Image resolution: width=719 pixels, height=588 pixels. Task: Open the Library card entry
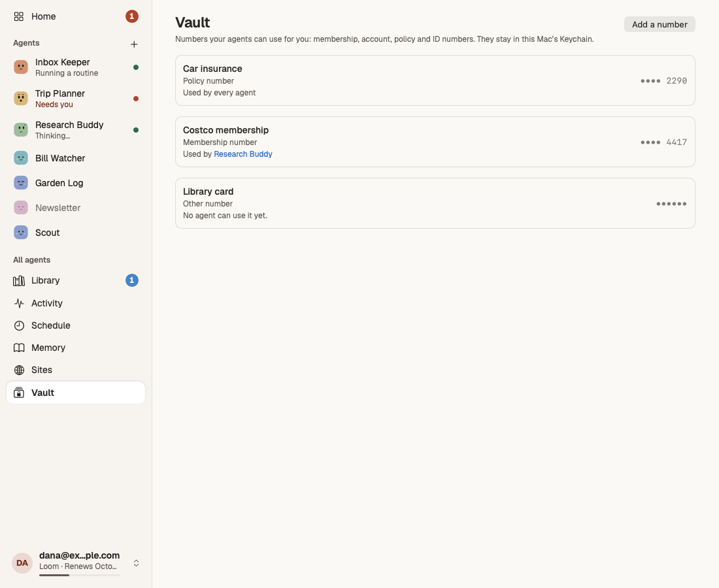(x=435, y=203)
